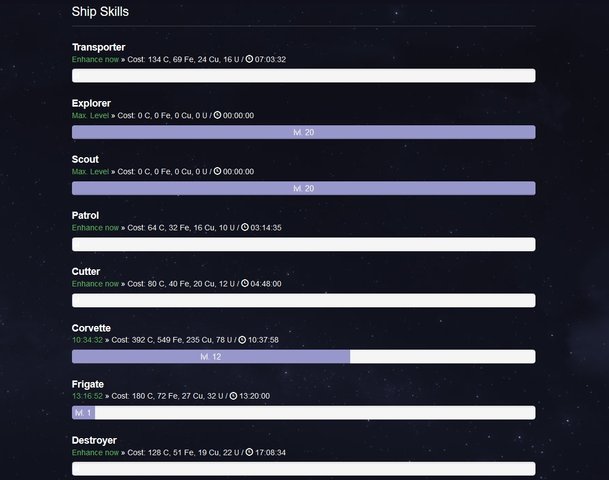Click the clock icon in Transporter row

(x=250, y=60)
